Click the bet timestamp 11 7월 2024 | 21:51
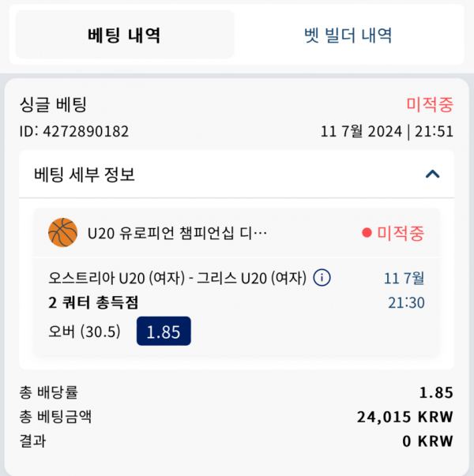Viewport: 474px width, 476px height. (x=387, y=132)
